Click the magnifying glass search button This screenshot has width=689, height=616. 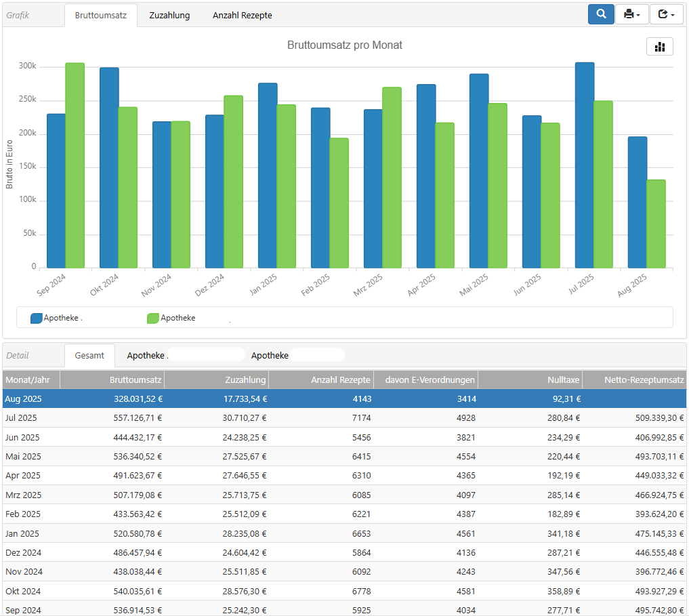pyautogui.click(x=601, y=14)
